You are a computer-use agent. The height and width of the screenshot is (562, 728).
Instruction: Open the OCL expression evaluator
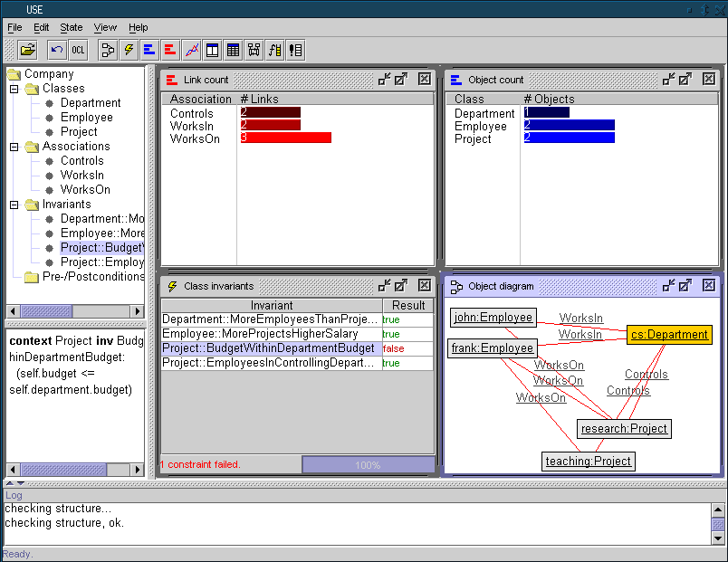point(79,49)
